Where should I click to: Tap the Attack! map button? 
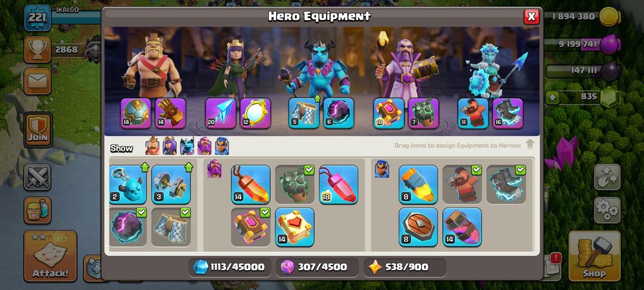(51, 256)
